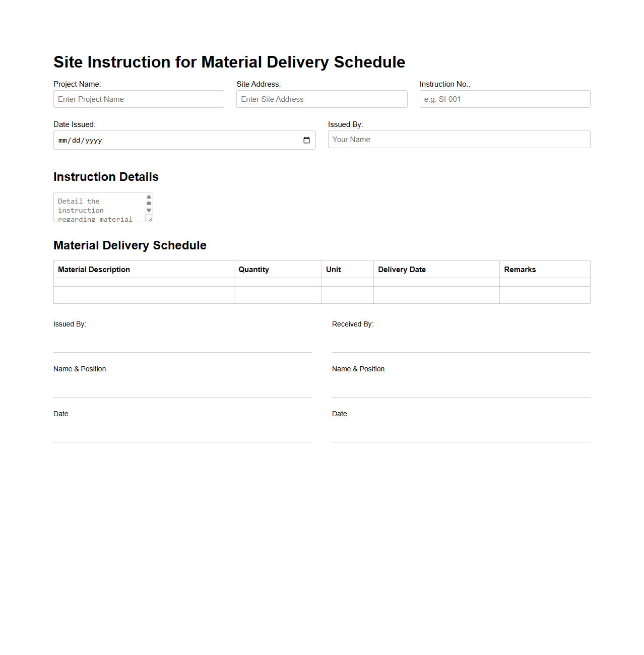This screenshot has height=655, width=644.
Task: Click the Instruction No. SI-001 field
Action: [x=504, y=99]
